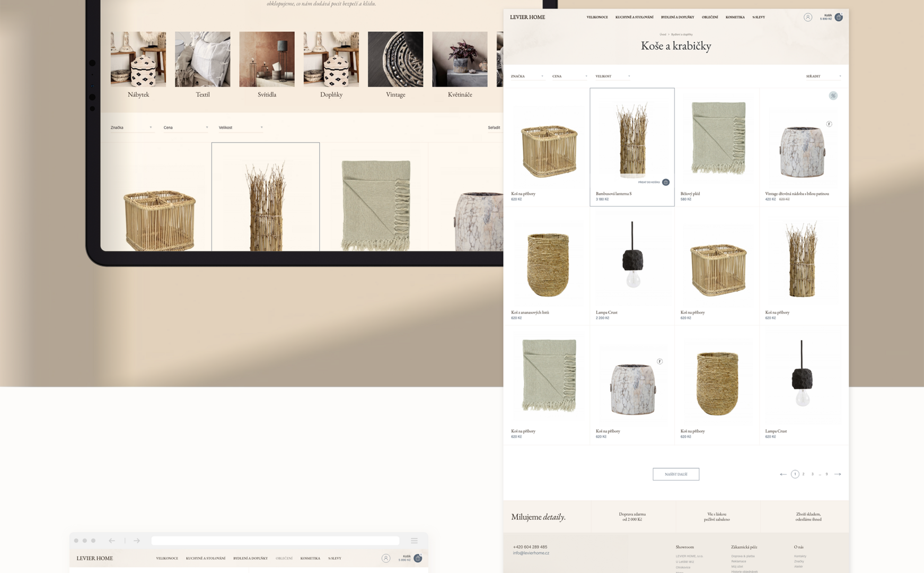Select the Vintage category thumbnail on the tablet

(x=395, y=59)
